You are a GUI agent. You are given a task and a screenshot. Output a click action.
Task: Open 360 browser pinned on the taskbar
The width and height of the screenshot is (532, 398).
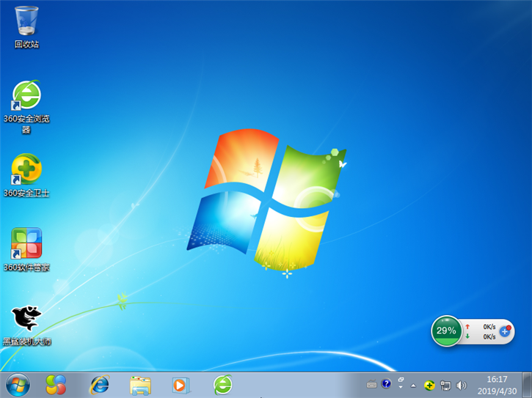[x=222, y=384]
